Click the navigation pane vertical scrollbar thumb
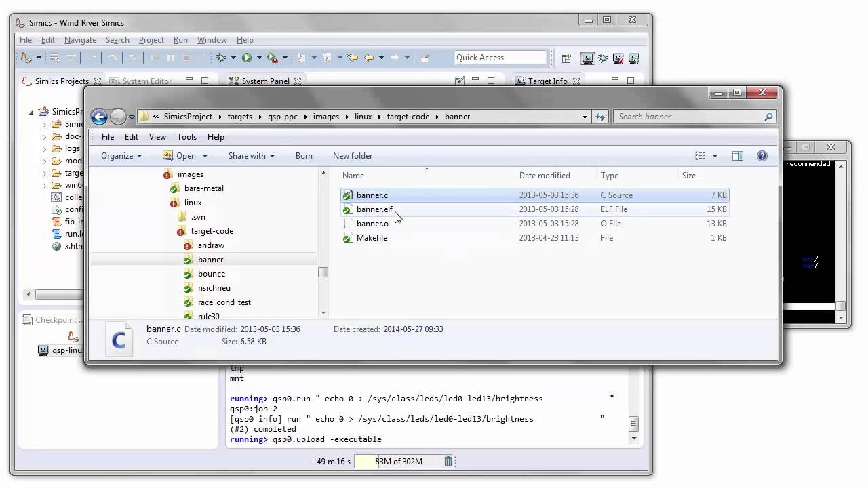This screenshot has height=488, width=868. click(323, 272)
